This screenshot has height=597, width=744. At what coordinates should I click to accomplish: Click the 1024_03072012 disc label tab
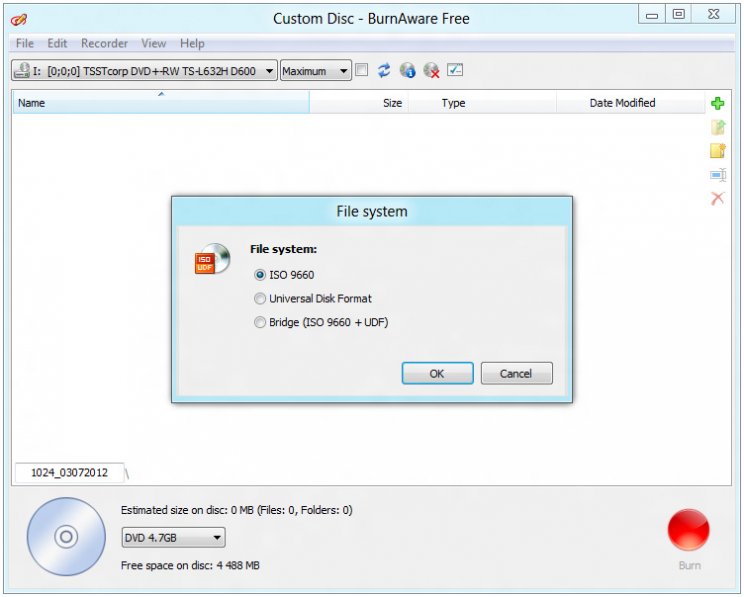pos(69,473)
